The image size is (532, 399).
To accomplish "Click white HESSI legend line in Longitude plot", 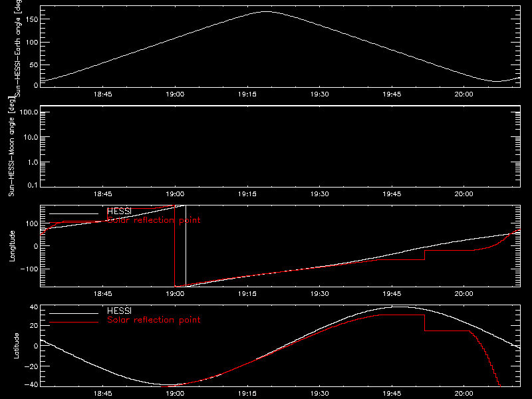I will point(74,213).
